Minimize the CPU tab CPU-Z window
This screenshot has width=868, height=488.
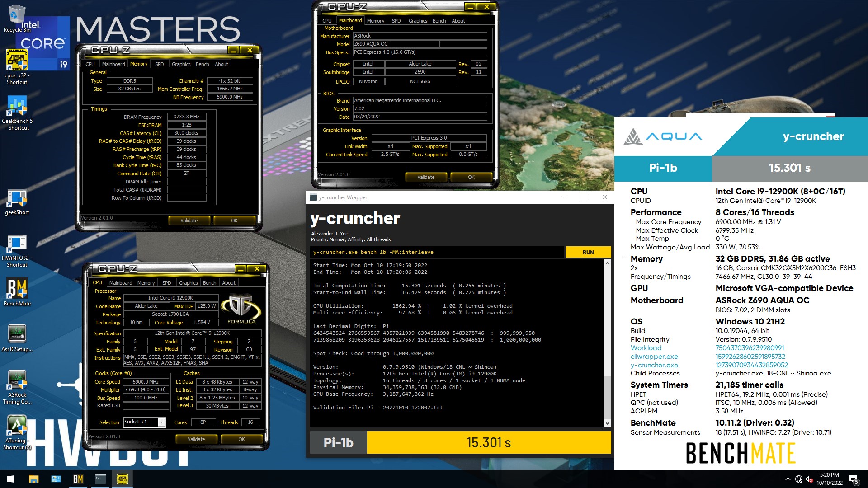click(x=241, y=269)
